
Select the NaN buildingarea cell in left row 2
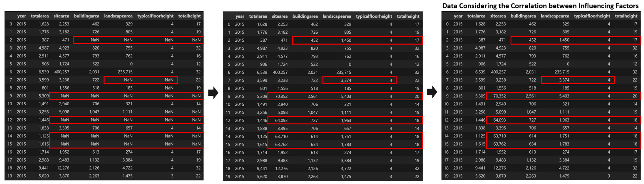pyautogui.click(x=95, y=40)
